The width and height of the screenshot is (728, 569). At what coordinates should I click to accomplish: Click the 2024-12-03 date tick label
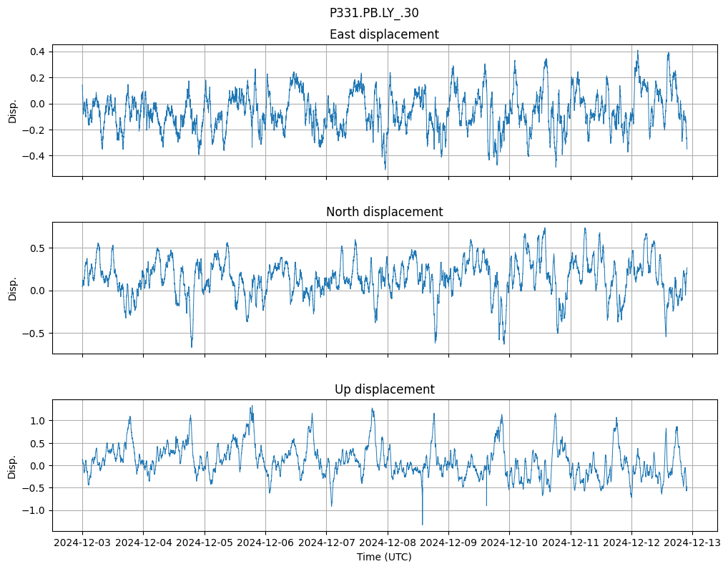[x=82, y=543]
